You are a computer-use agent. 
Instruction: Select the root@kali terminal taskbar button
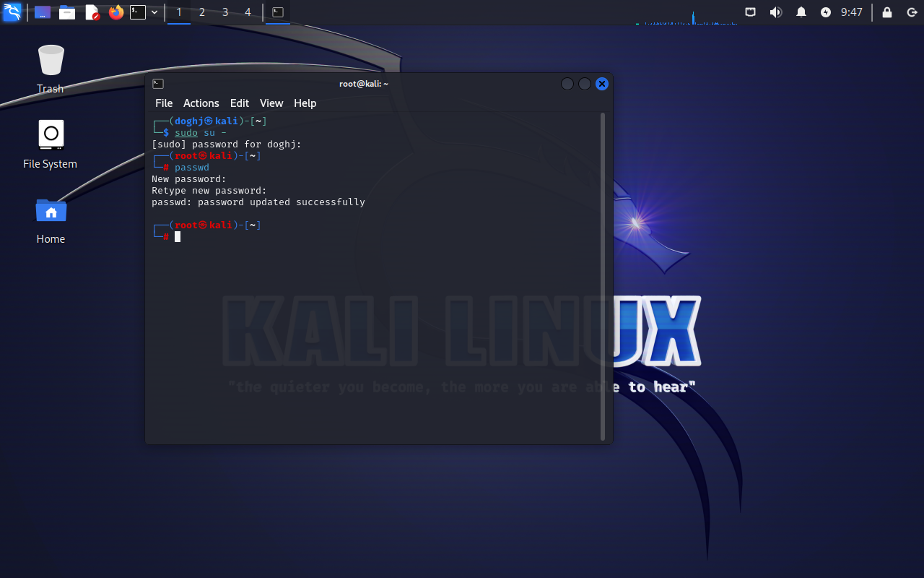pos(278,12)
